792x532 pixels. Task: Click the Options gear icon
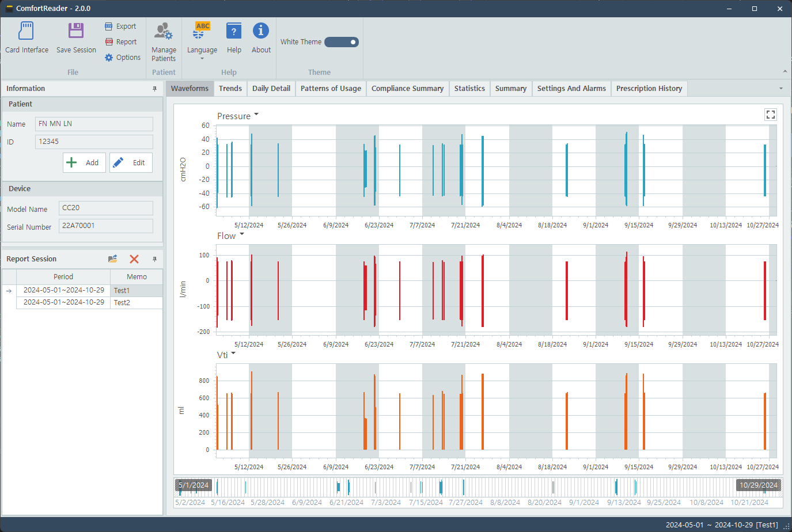(x=109, y=58)
